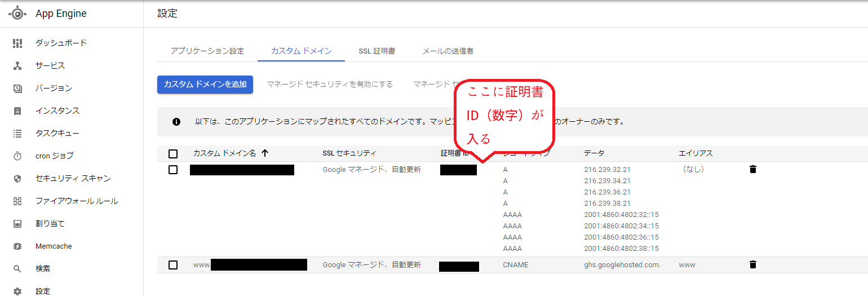868x296 pixels.
Task: Select ghs.googlehosted.com. data value
Action: [x=622, y=264]
